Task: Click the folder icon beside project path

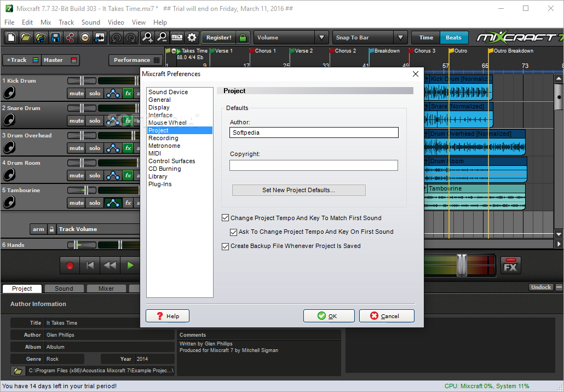Action: pos(18,371)
